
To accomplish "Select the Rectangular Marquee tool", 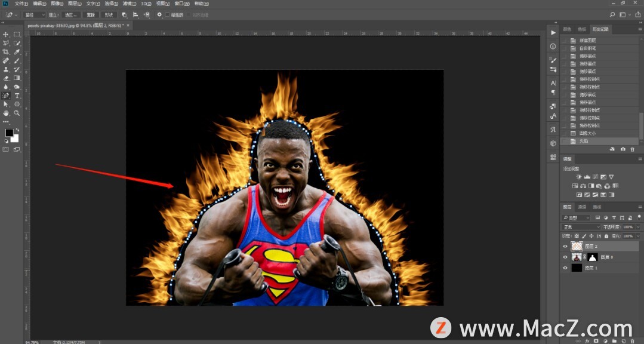I will [x=17, y=35].
